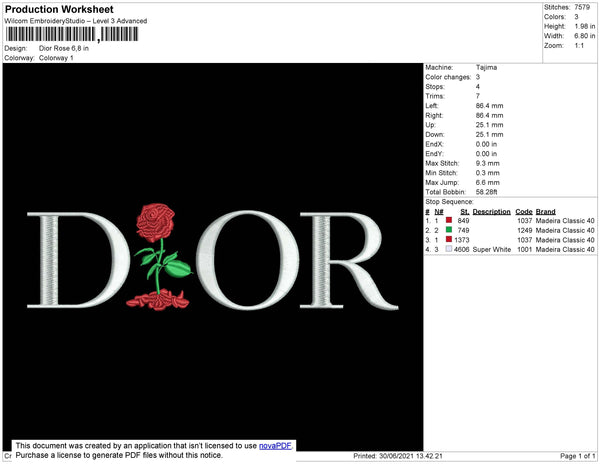Screen dimensions: 600x464
Task: Click the 'EndY:' label
Action: coord(434,153)
